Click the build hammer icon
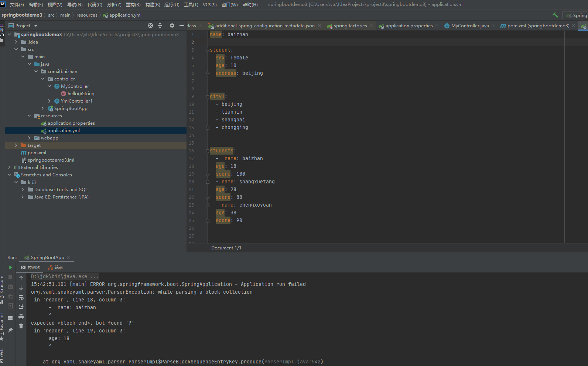 click(x=555, y=15)
